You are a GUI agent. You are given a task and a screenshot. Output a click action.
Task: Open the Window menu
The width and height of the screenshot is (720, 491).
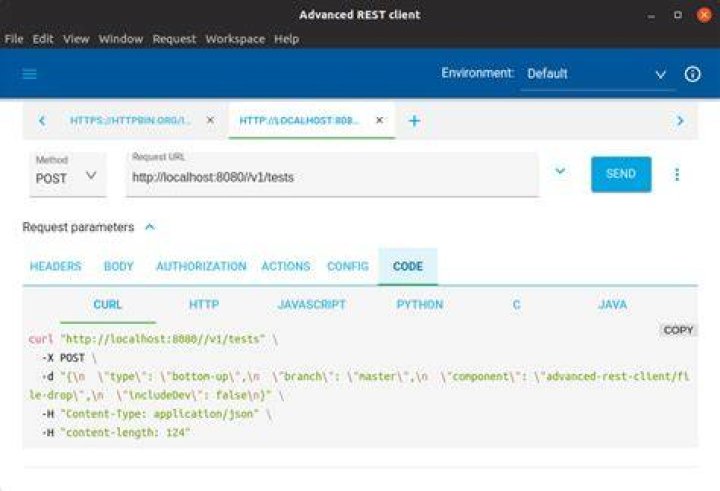[121, 39]
